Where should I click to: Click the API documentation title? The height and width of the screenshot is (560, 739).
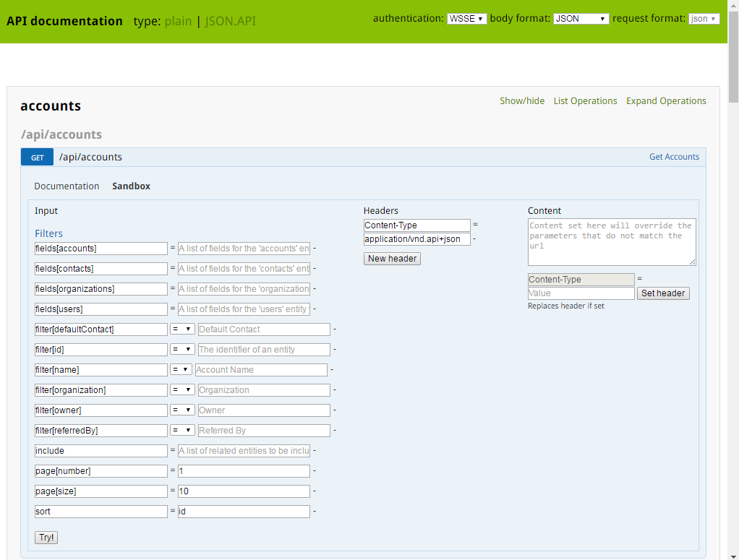click(x=64, y=21)
